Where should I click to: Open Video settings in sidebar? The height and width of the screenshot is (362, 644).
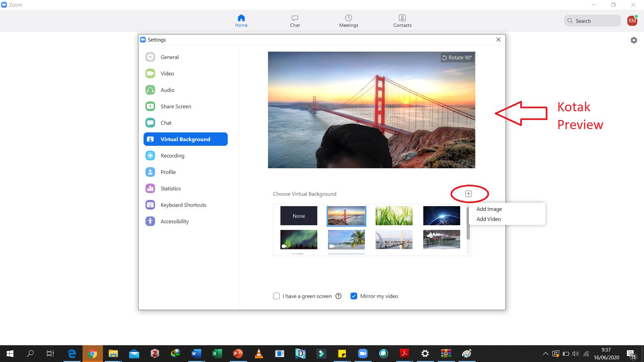click(x=167, y=73)
